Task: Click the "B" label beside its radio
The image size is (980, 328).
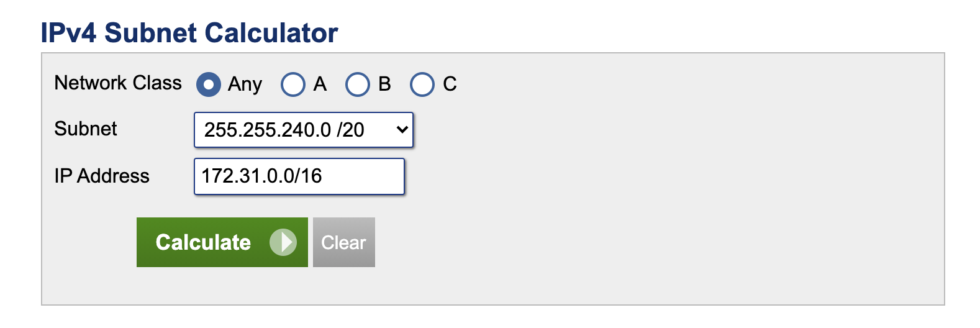Action: 384,84
